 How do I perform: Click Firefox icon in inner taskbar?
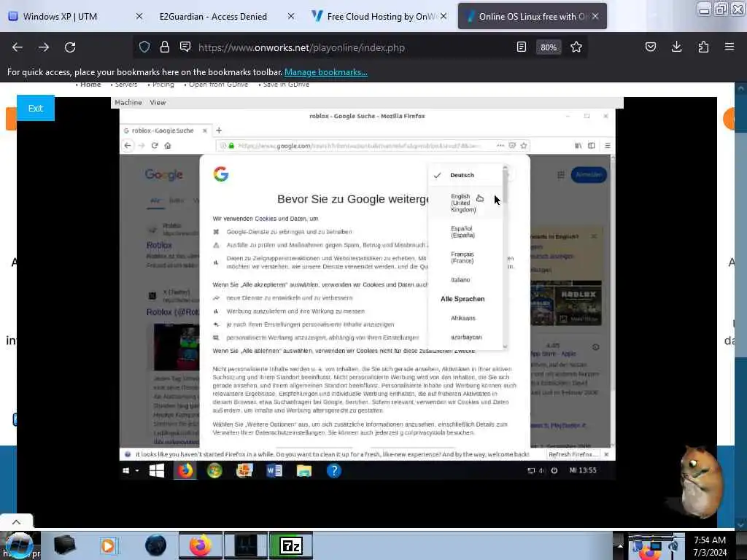tap(185, 470)
